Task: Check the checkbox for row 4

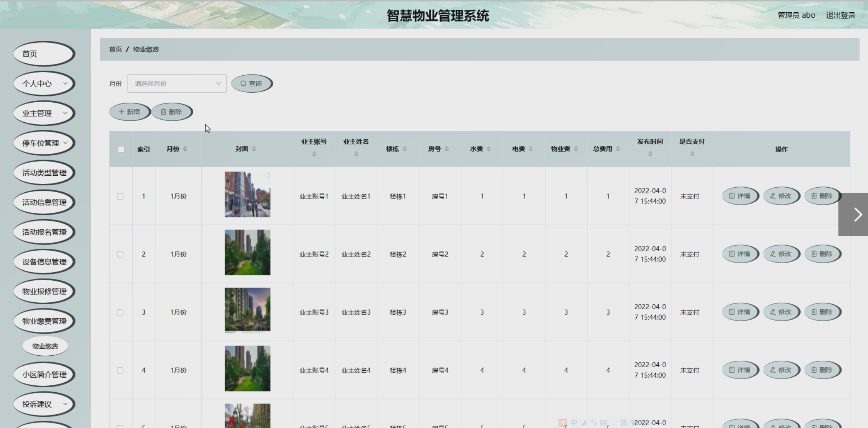Action: point(120,370)
